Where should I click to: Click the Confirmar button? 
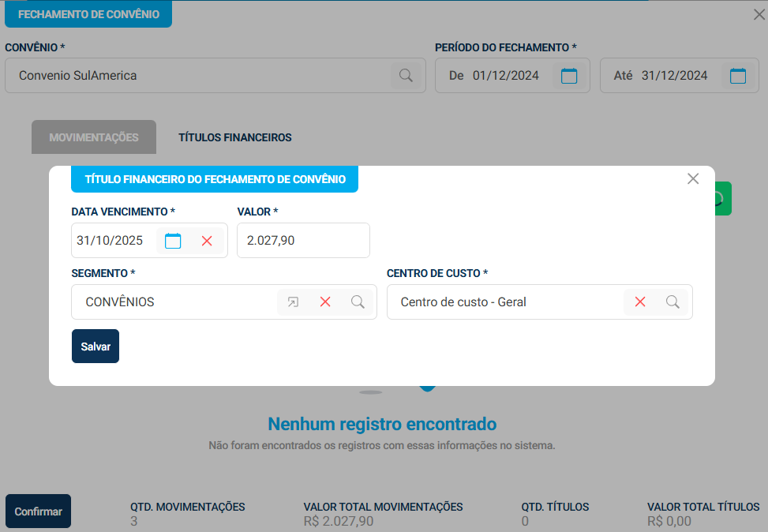38,511
